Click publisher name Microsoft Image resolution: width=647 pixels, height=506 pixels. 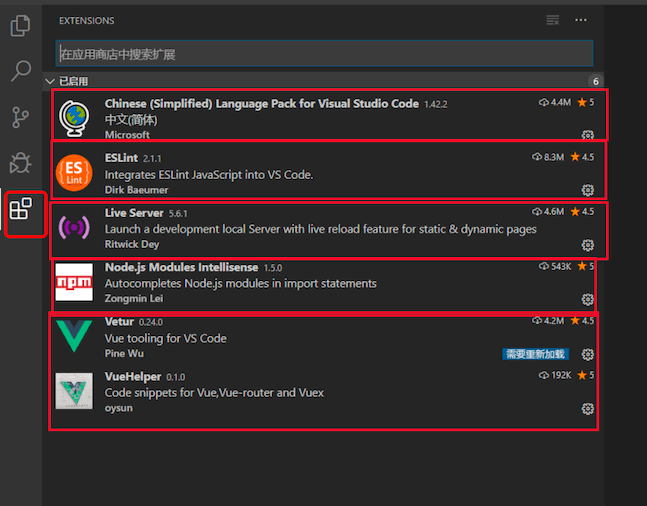click(127, 135)
